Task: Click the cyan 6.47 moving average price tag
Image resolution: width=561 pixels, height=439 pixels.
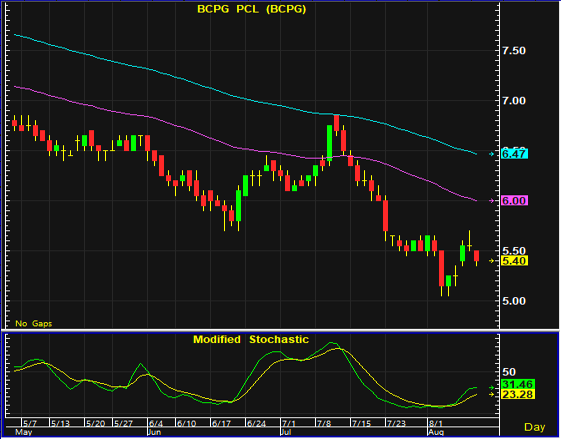Action: [514, 154]
